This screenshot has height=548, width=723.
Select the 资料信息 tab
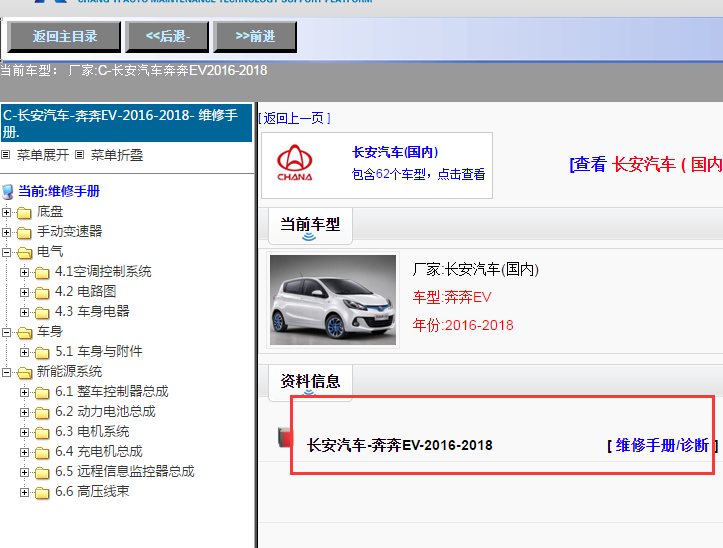310,382
